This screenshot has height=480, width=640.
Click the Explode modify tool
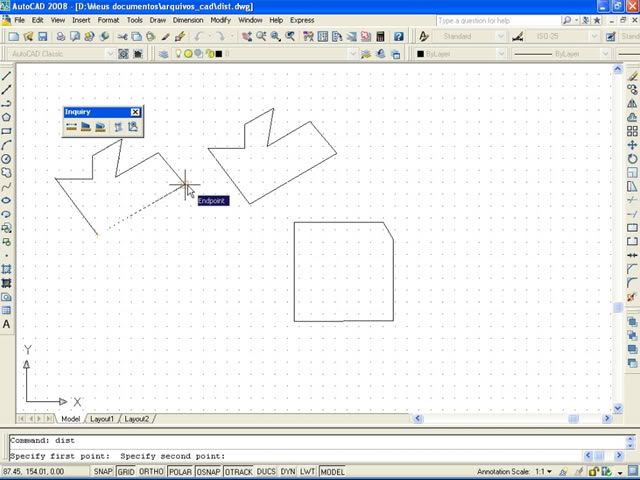click(x=632, y=297)
